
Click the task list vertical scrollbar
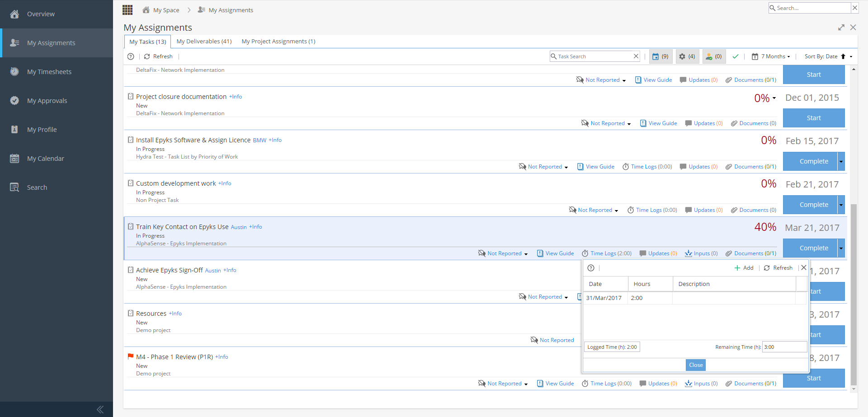(854, 294)
